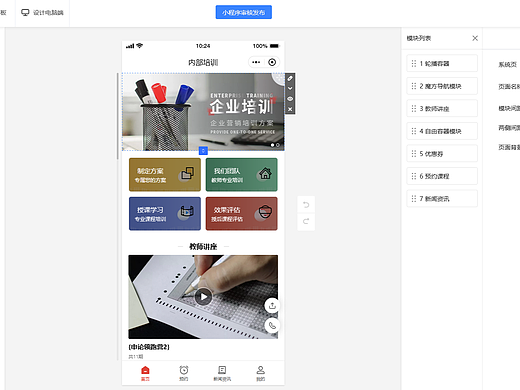Viewport: 520px width, 390px height.
Task: Select module 6 course booking
Action: pos(442,176)
